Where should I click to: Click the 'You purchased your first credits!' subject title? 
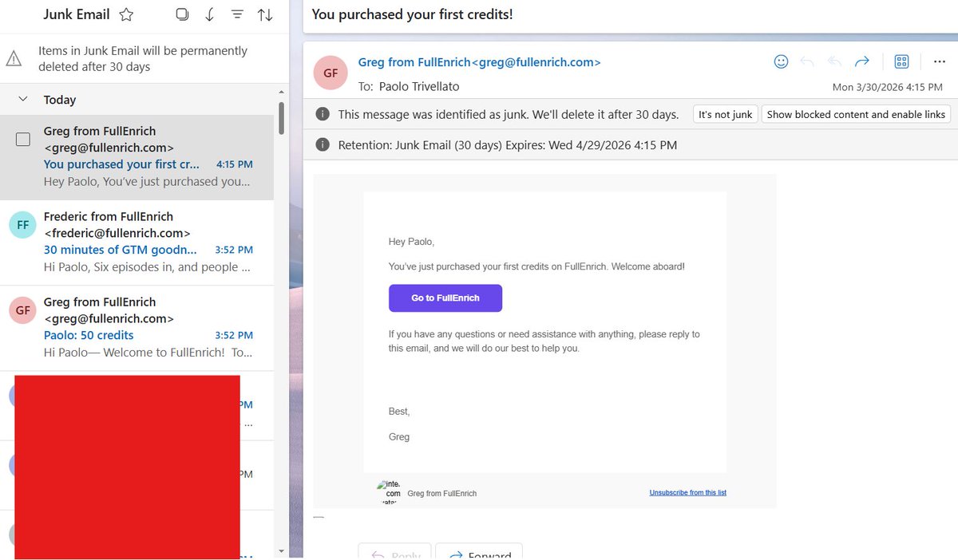tap(412, 14)
